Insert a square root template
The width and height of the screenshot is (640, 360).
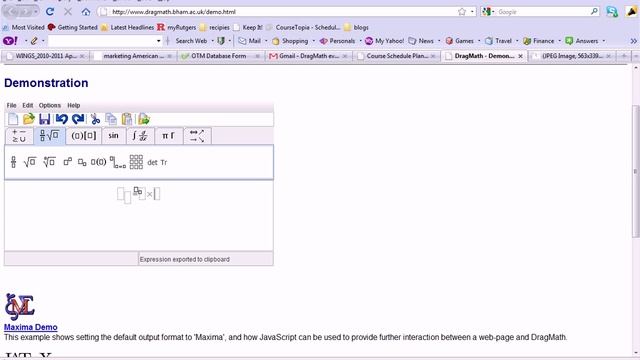click(x=30, y=162)
